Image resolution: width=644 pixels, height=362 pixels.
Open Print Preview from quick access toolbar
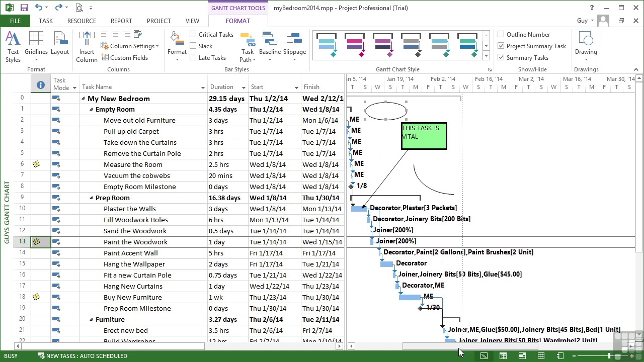point(79,8)
